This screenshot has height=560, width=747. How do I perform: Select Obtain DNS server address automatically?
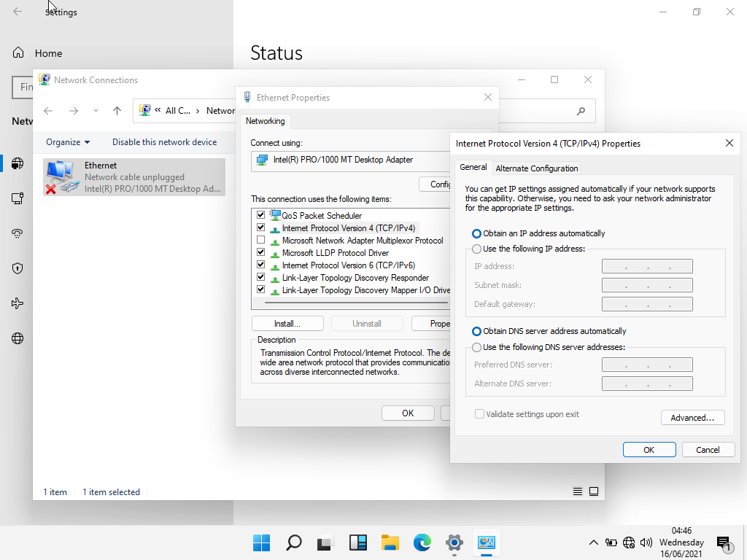click(x=476, y=331)
